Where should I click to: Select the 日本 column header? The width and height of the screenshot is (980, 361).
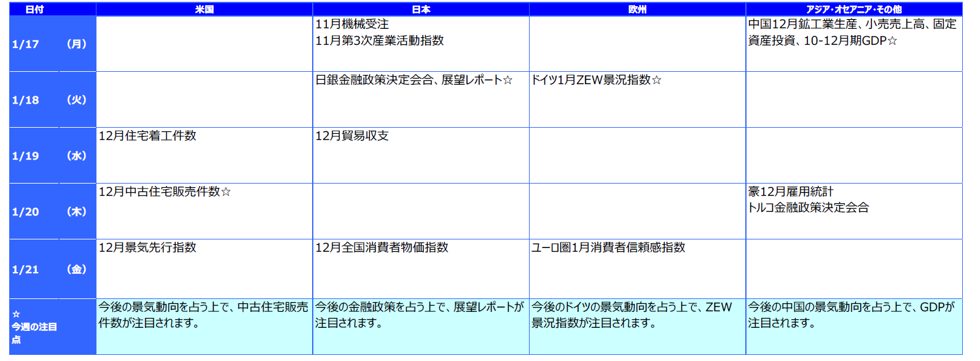pos(421,9)
